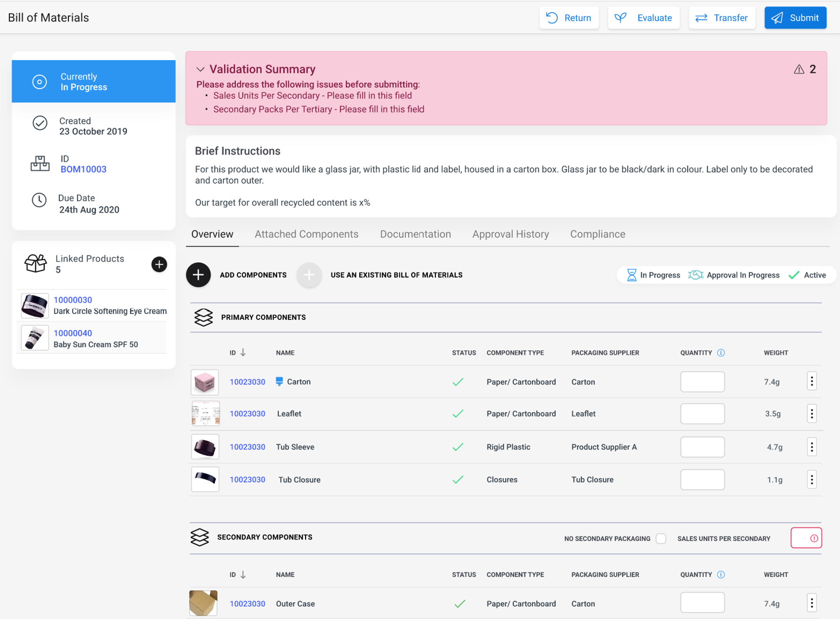Sort Primary Components by ID arrow
This screenshot has height=619, width=840.
[243, 353]
